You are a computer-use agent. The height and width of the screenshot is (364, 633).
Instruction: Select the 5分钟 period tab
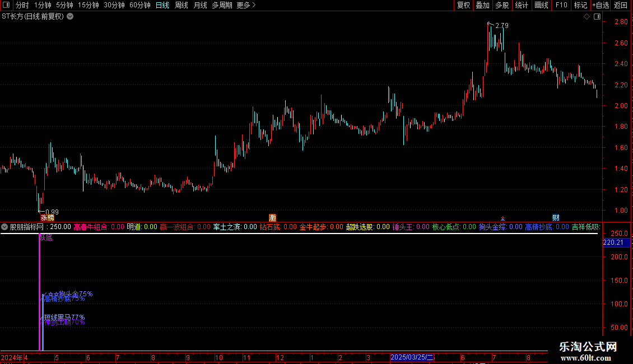(64, 5)
